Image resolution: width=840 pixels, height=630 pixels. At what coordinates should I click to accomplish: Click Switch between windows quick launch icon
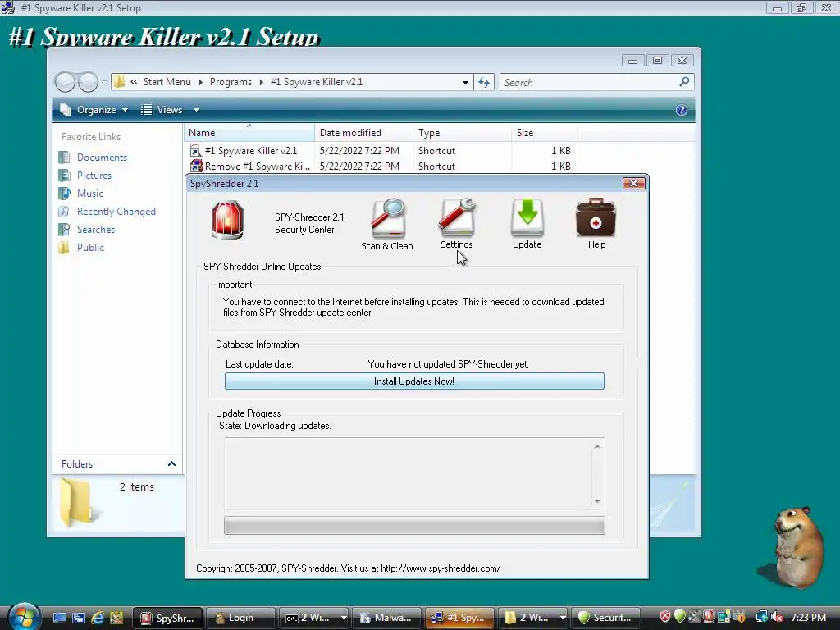[79, 618]
